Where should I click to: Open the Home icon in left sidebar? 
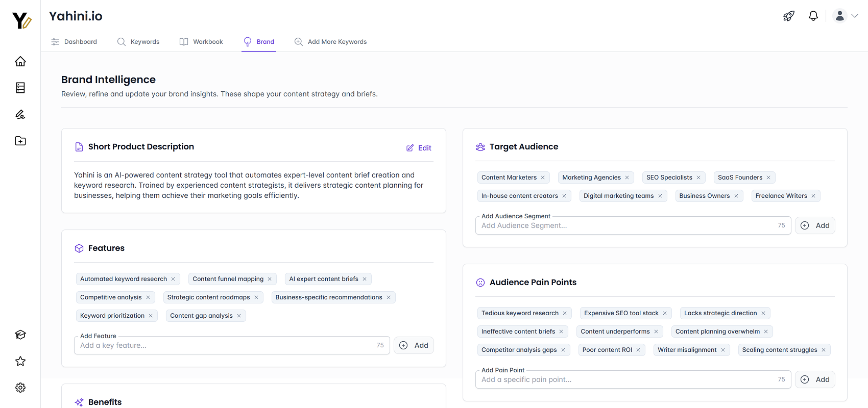point(20,61)
